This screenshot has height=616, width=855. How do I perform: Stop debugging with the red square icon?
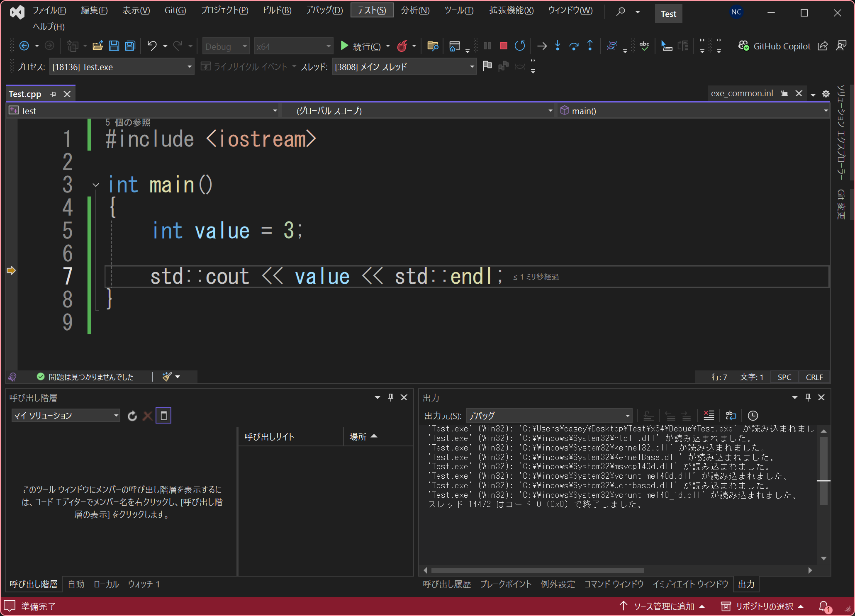point(504,46)
